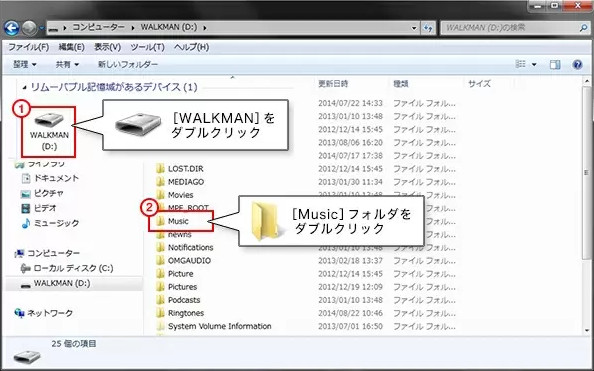Select ドキュメント in navigation pane
This screenshot has width=594, height=371.
point(56,178)
